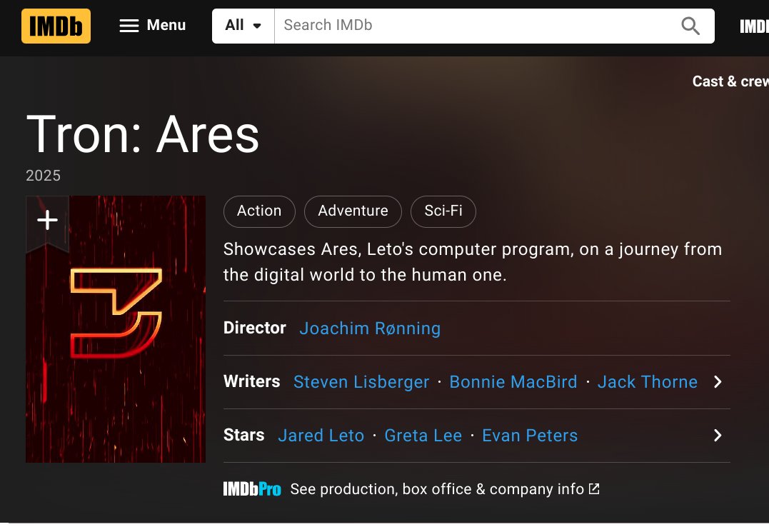Open the hamburger Menu
The height and width of the screenshot is (532, 769).
153,26
